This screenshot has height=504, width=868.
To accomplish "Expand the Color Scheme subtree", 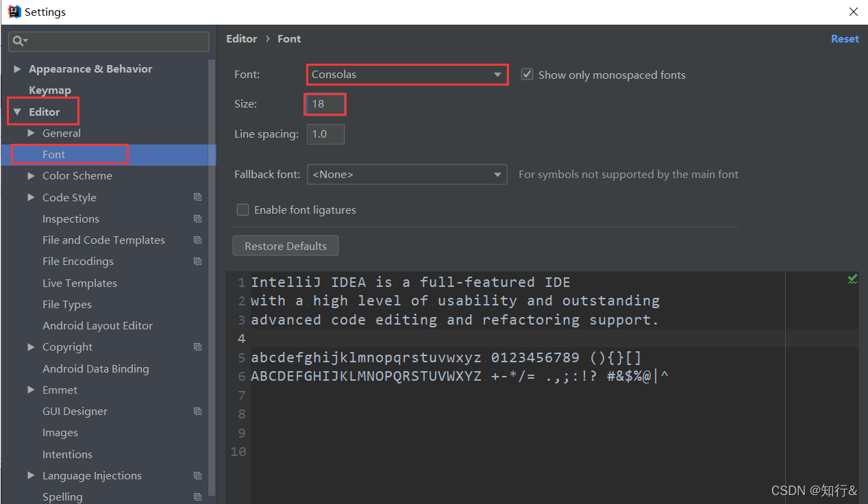I will click(x=31, y=175).
